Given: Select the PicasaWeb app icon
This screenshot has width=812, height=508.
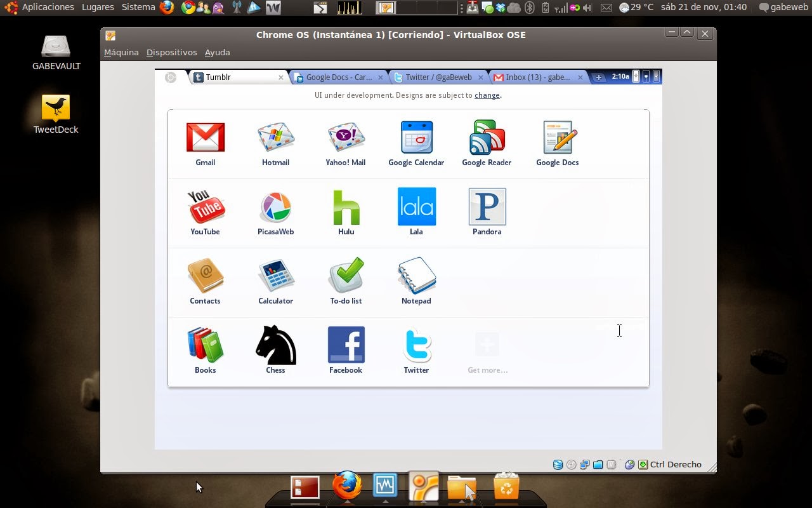Looking at the screenshot, I should coord(275,206).
